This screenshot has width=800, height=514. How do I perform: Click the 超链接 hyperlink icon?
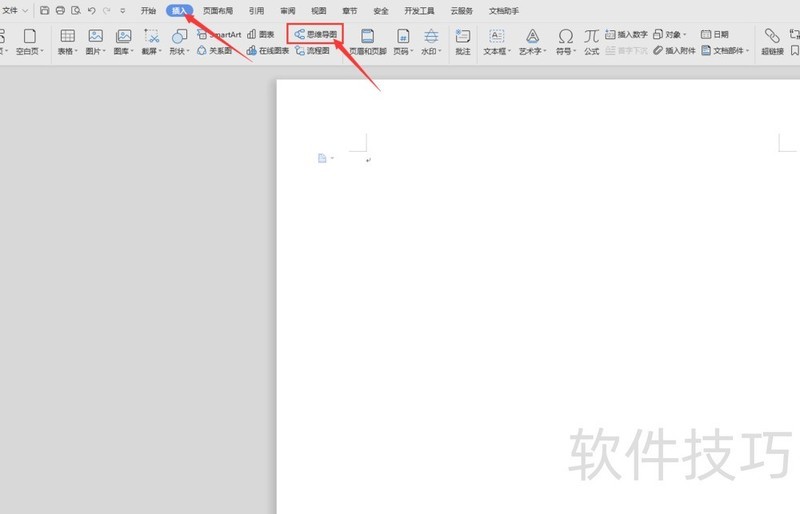pyautogui.click(x=772, y=36)
